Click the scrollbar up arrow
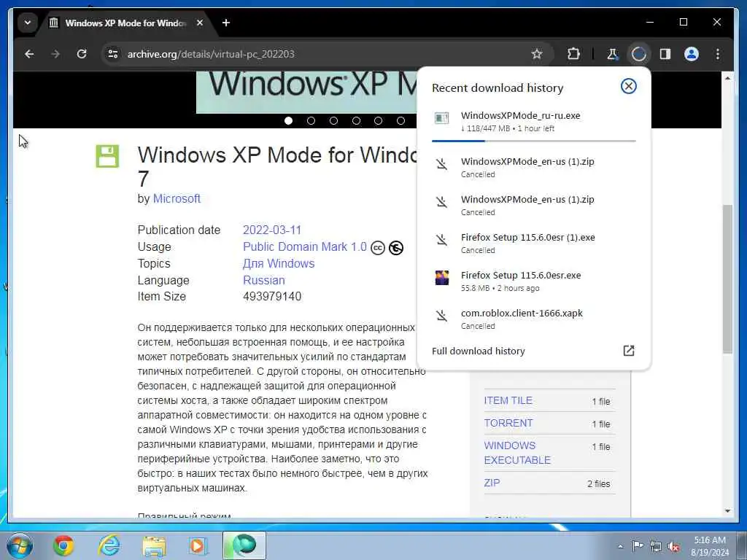 [727, 77]
